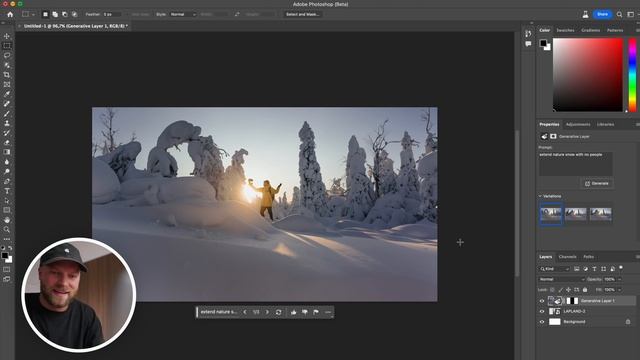Select the Lasso tool
The image size is (640, 360).
tap(7, 55)
